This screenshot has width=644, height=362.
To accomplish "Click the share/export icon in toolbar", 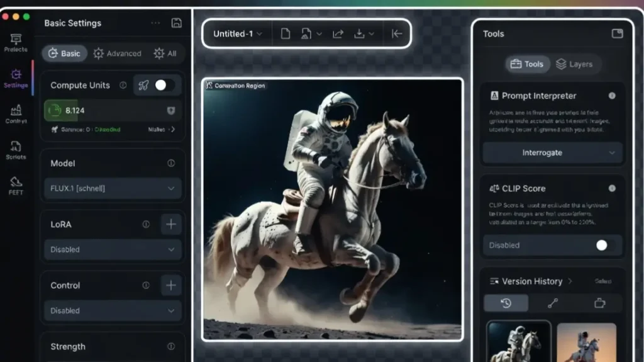I will pos(336,34).
